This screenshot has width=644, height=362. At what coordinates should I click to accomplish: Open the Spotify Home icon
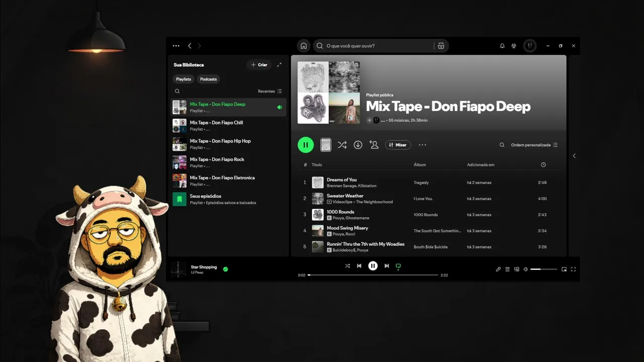coord(303,46)
